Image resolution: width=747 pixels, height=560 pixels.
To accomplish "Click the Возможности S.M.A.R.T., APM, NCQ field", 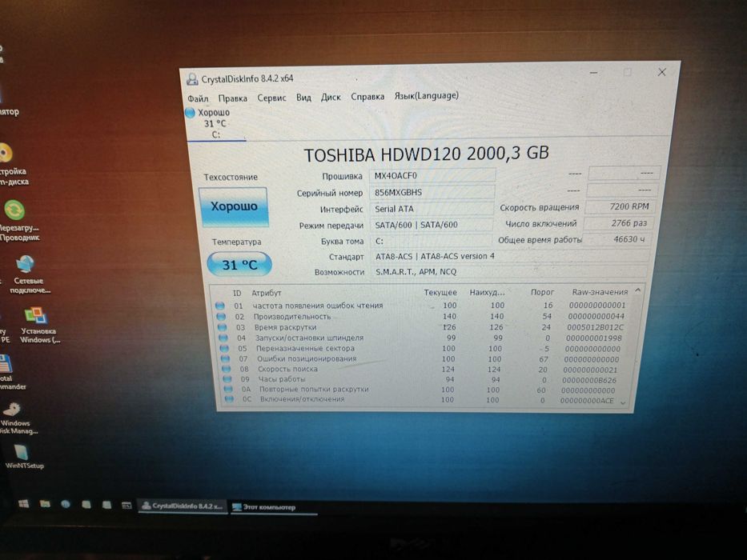I will (x=508, y=271).
